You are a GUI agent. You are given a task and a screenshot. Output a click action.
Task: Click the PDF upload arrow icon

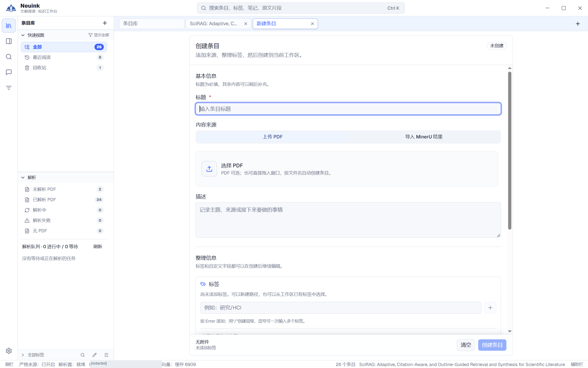209,169
